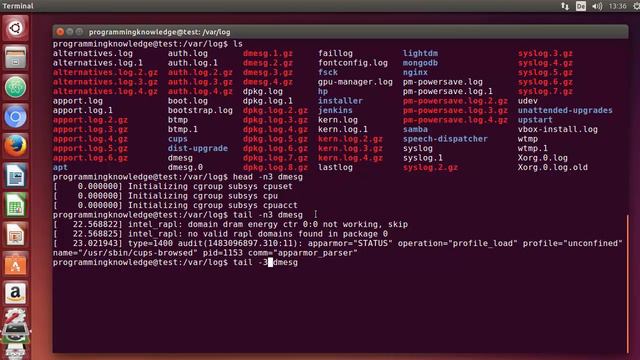640x360 pixels.
Task: Click the terminal title bar text
Action: click(x=160, y=32)
